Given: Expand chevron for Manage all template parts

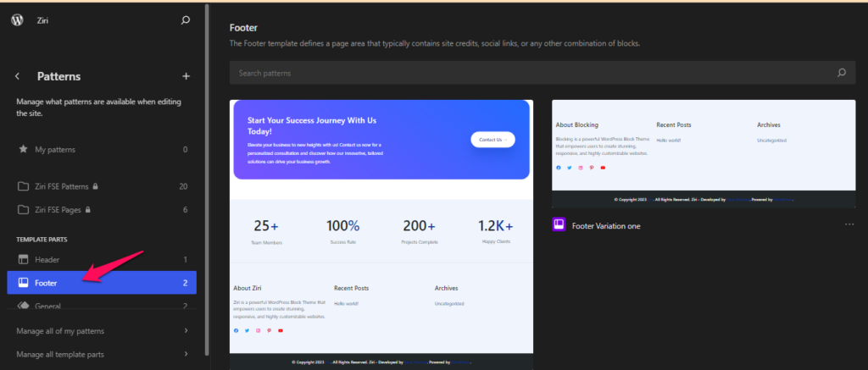Looking at the screenshot, I should point(186,354).
